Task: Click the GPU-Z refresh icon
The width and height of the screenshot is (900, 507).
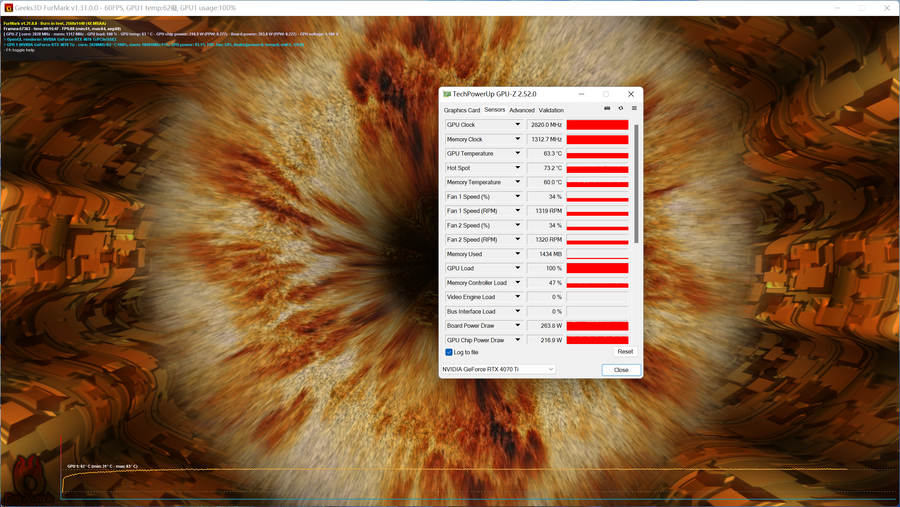Action: (x=621, y=108)
